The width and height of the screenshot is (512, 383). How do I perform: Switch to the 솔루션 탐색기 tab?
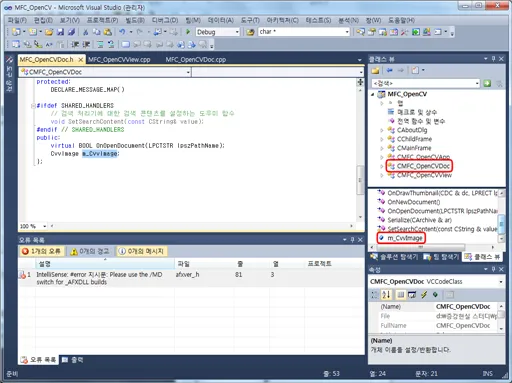(x=395, y=257)
